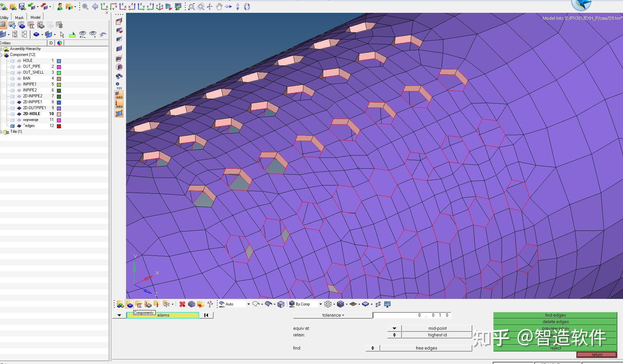Click the find edges button
The image size is (623, 364).
pos(555,315)
